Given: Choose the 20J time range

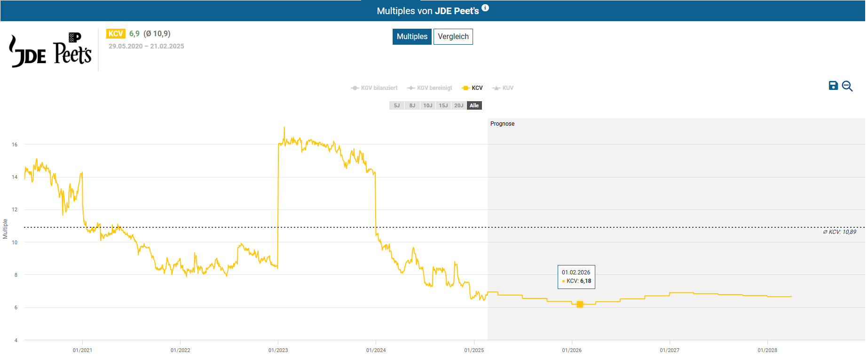Looking at the screenshot, I should coord(459,105).
